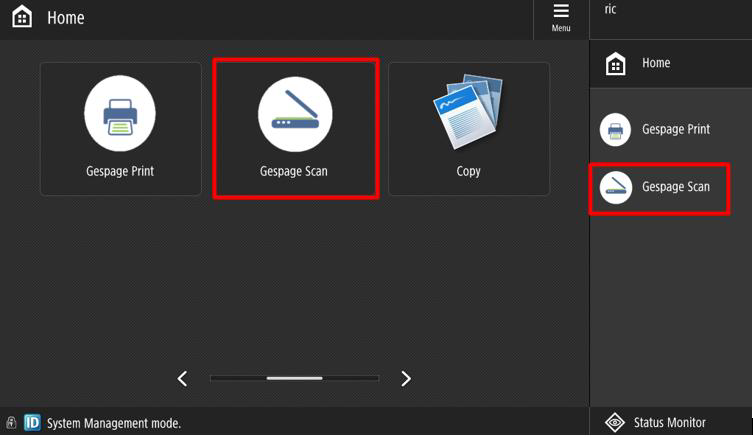Viewport: 753px width, 437px height.
Task: Go to next home page arrow
Action: coord(406,379)
